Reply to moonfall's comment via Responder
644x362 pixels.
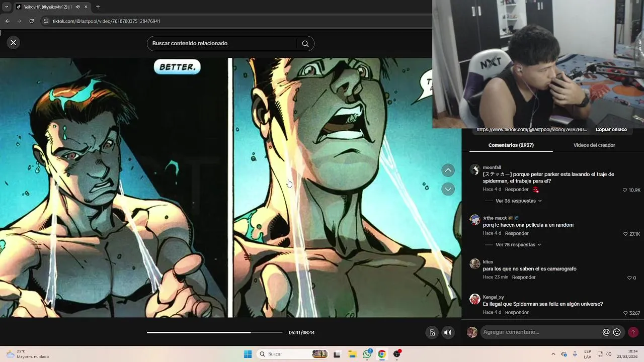click(517, 190)
